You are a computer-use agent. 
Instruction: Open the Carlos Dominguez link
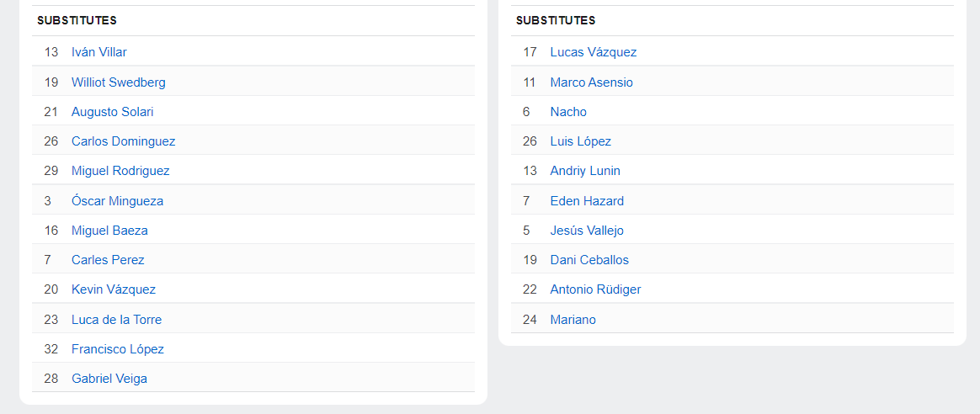[123, 141]
